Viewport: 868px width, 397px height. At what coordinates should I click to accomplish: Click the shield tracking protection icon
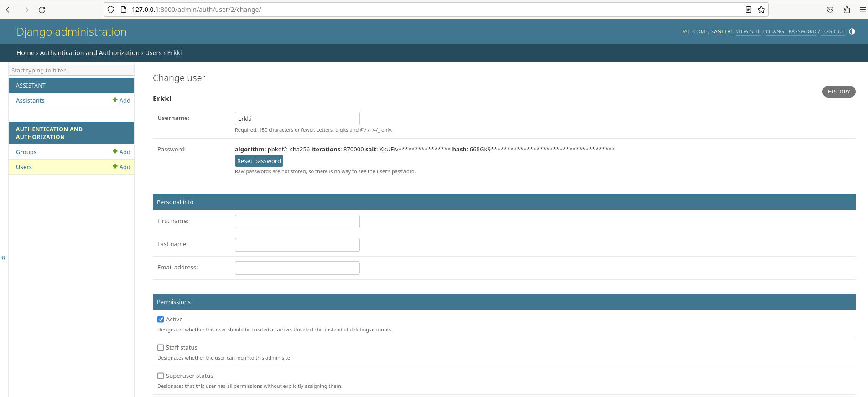(111, 10)
